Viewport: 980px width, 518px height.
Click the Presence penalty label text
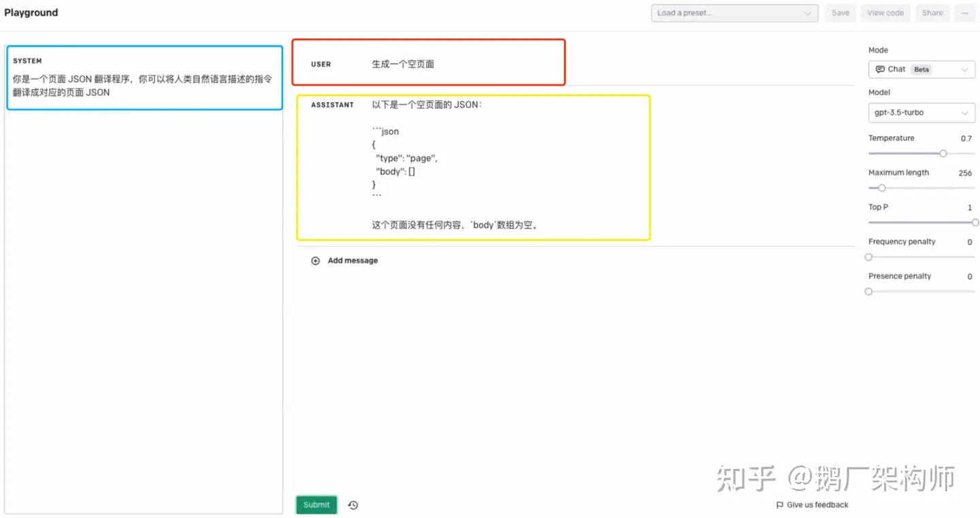(x=900, y=276)
